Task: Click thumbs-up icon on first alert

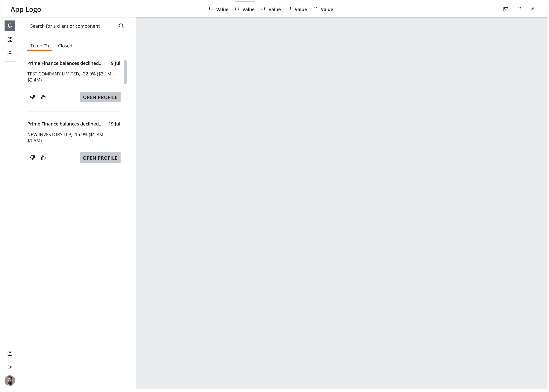Action: (x=43, y=97)
